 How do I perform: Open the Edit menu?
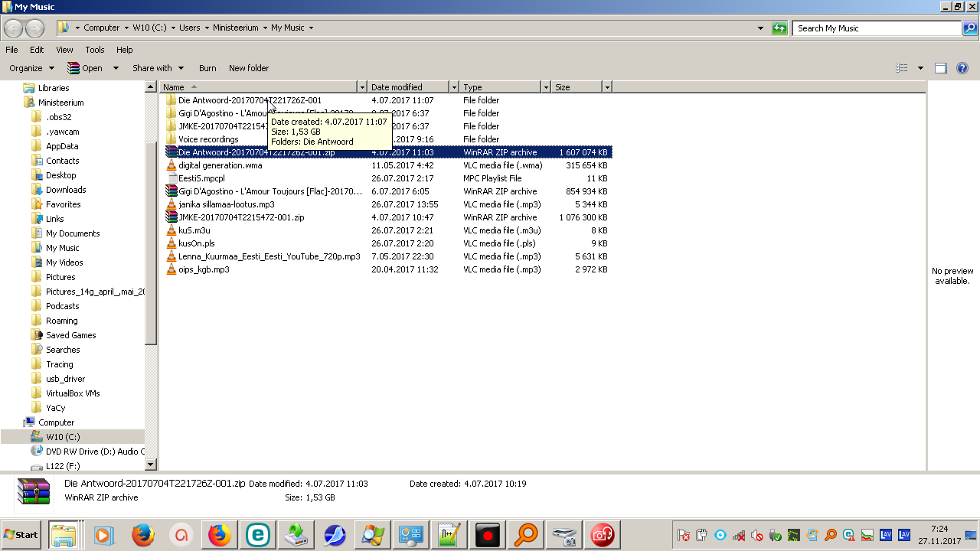tap(37, 50)
